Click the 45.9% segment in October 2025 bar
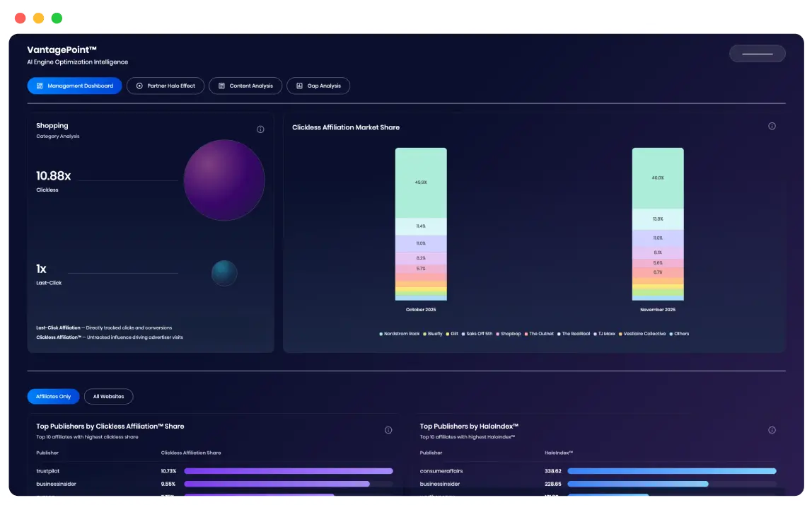 (421, 182)
